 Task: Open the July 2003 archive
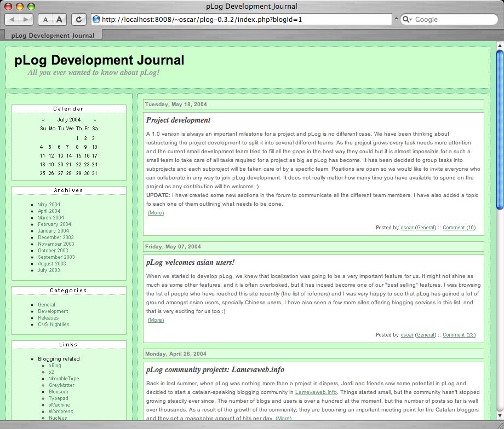point(49,270)
